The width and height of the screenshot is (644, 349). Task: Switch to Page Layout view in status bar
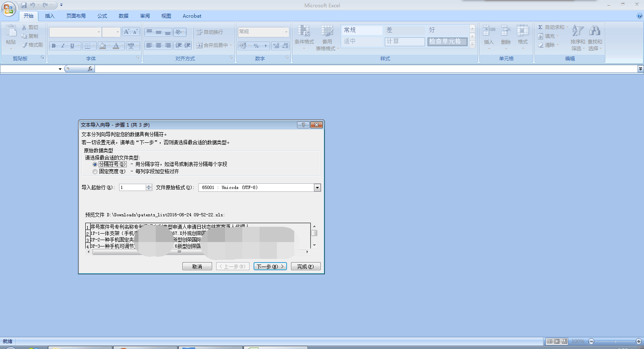(557, 341)
